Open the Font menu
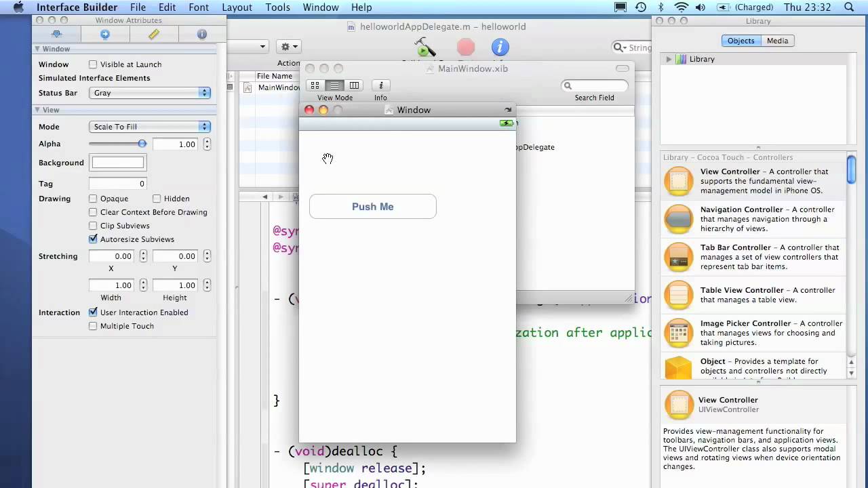868x488 pixels. pos(199,7)
